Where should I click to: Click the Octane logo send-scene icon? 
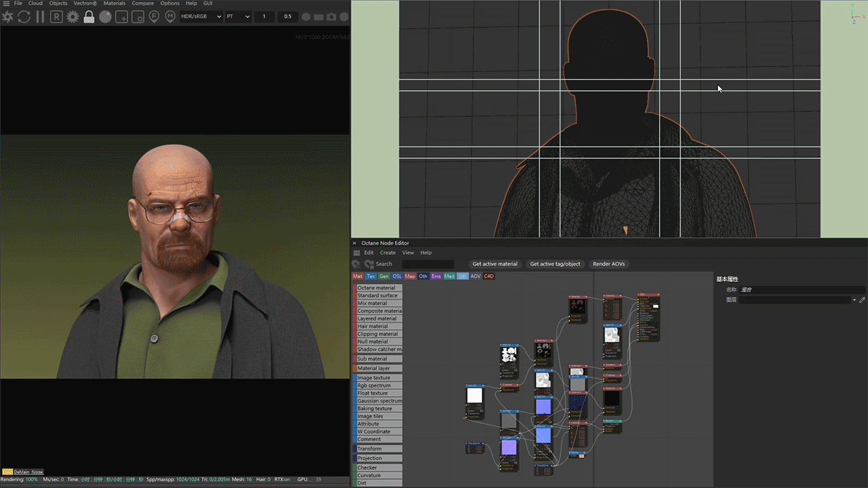pos(7,16)
